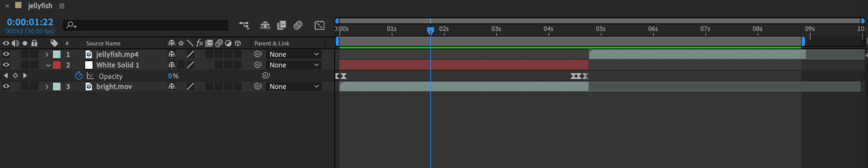Toggle visibility of bright.mov layer
Screen dimensions: 868x168
tap(6, 86)
